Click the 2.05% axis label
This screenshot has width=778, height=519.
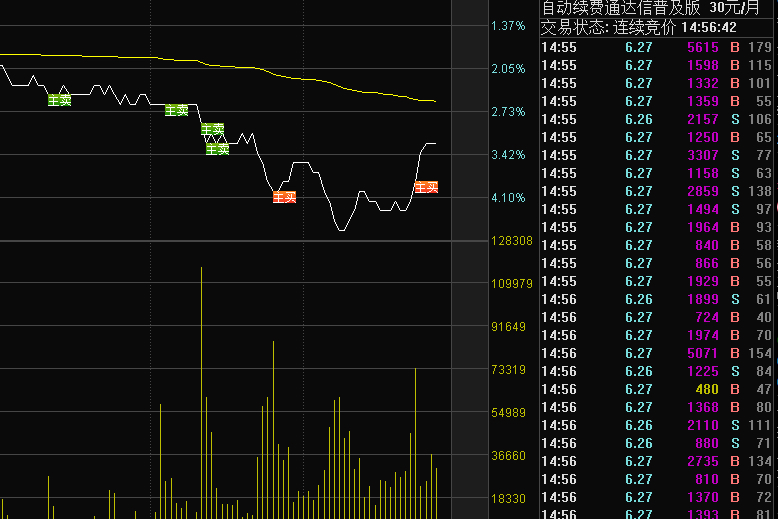tap(508, 68)
